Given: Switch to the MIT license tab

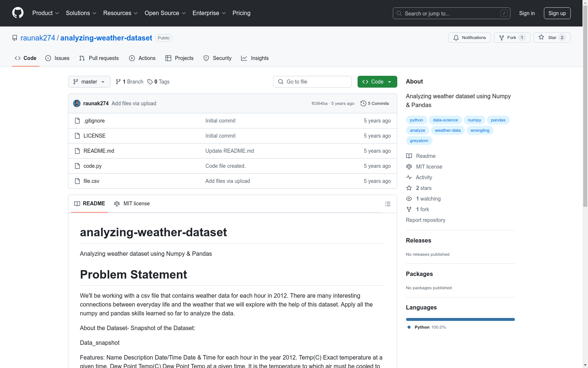Looking at the screenshot, I should (132, 204).
